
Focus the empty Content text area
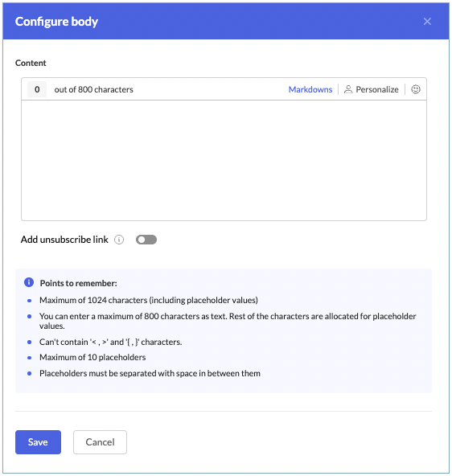(x=224, y=160)
